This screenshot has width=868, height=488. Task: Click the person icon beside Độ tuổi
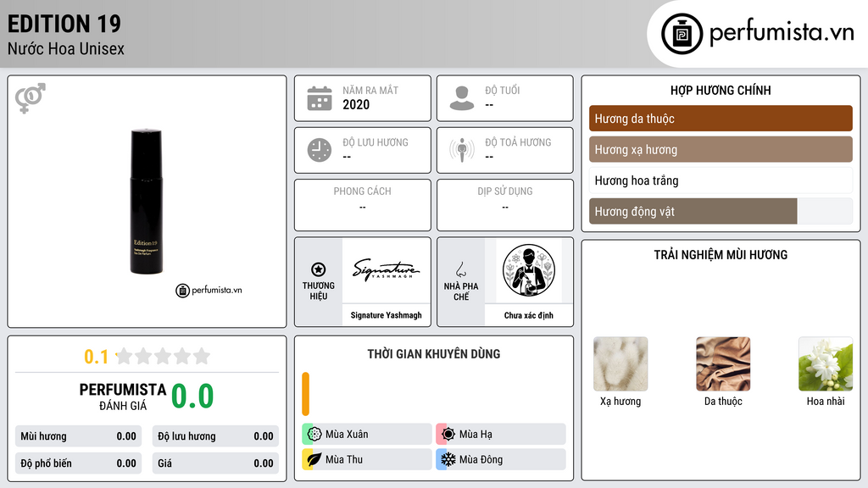462,98
